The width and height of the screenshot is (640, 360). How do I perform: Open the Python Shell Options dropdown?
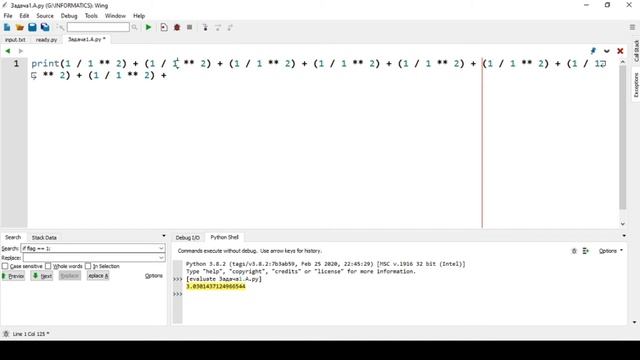[x=611, y=251]
